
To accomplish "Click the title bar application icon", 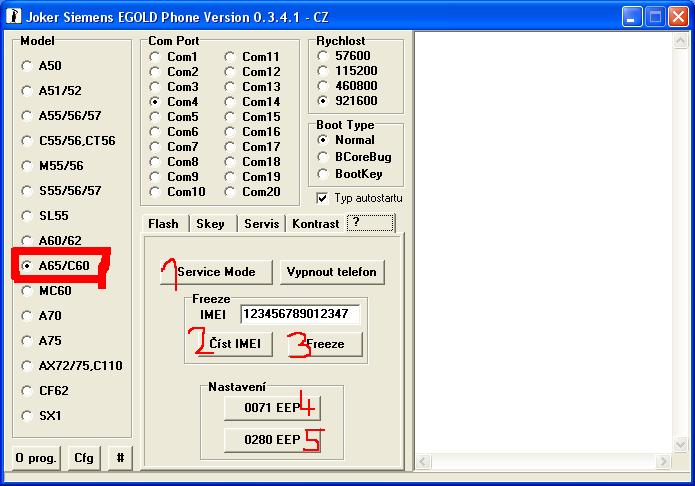I will [x=14, y=16].
